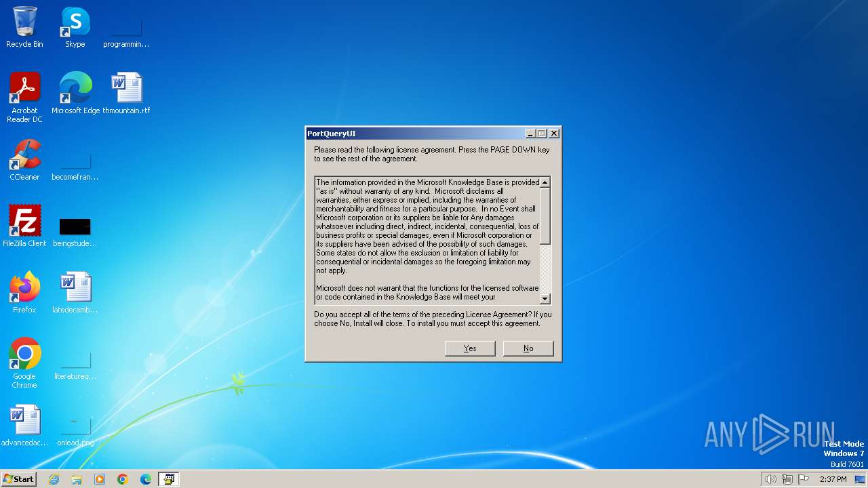Select the latedecemb... document icon

point(75,293)
